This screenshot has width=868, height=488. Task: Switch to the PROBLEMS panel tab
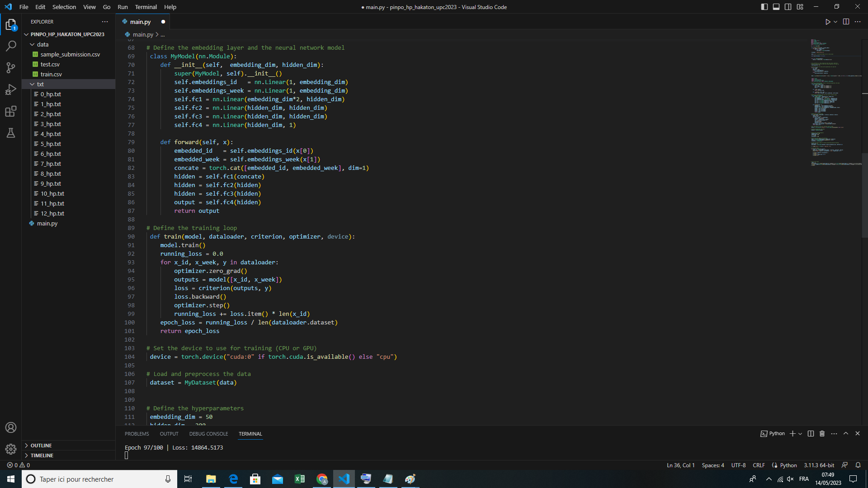click(137, 434)
